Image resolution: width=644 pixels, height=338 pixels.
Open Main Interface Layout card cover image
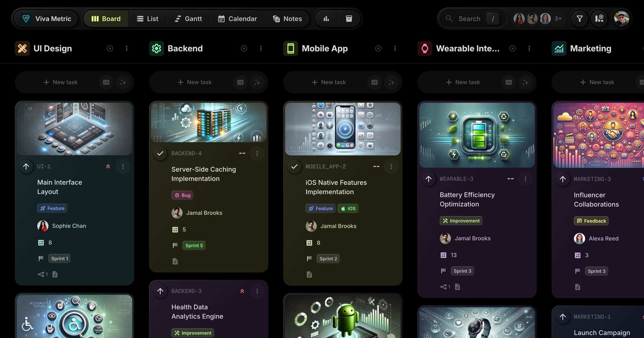coord(74,129)
